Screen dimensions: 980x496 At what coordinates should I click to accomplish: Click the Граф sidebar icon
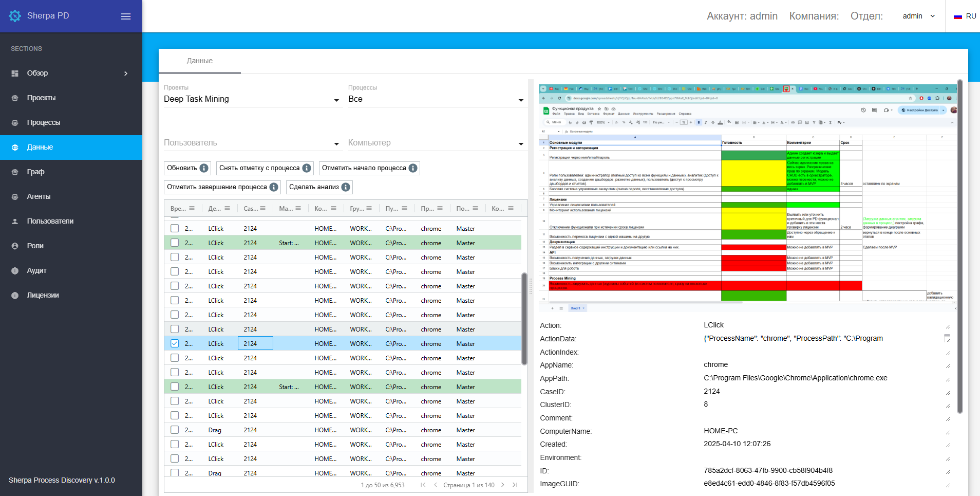coord(15,172)
